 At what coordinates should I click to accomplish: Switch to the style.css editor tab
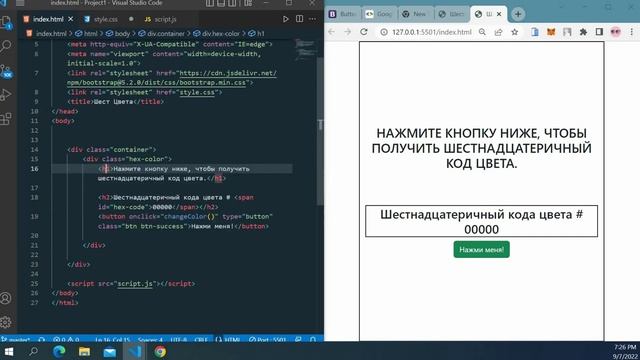click(x=105, y=19)
